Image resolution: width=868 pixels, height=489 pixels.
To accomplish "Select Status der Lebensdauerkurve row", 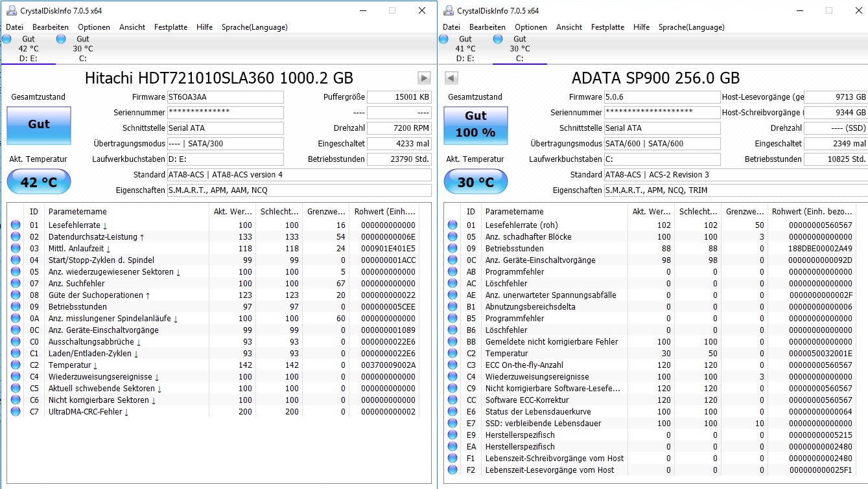I will pyautogui.click(x=650, y=412).
